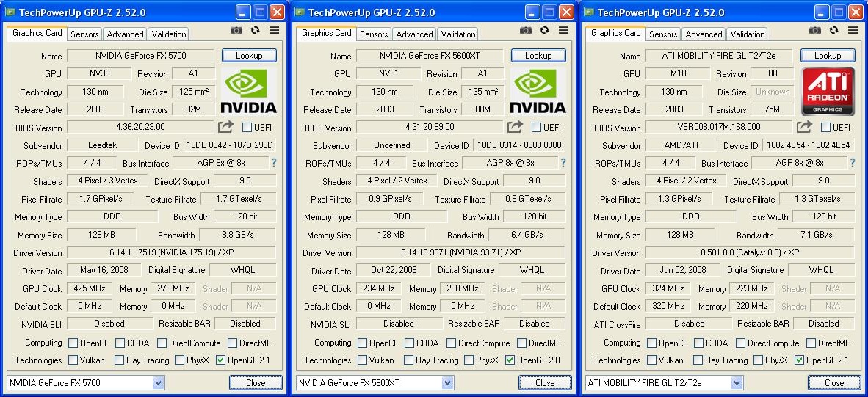This screenshot has width=868, height=397.
Task: Click the NVIDIA logo in FX 5600XT window
Action: [538, 91]
